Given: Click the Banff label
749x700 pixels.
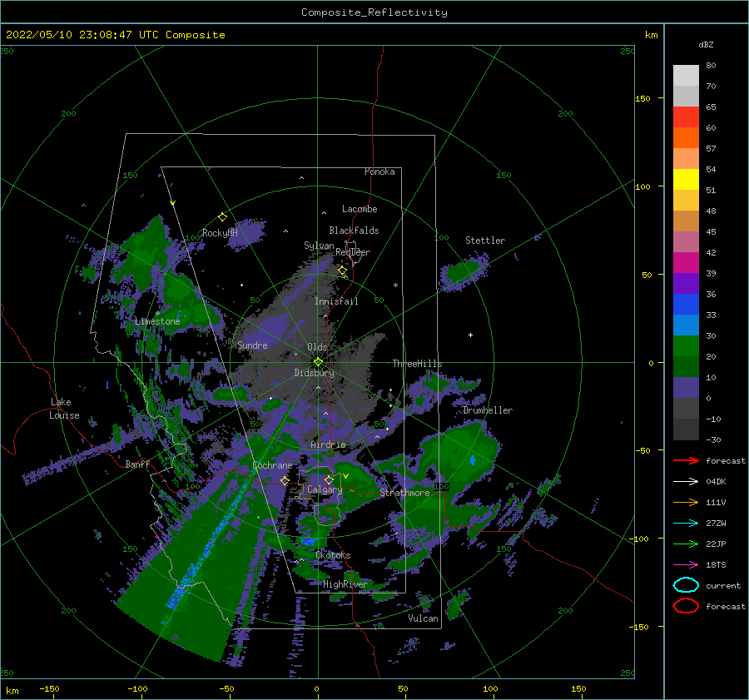Looking at the screenshot, I should click(137, 464).
